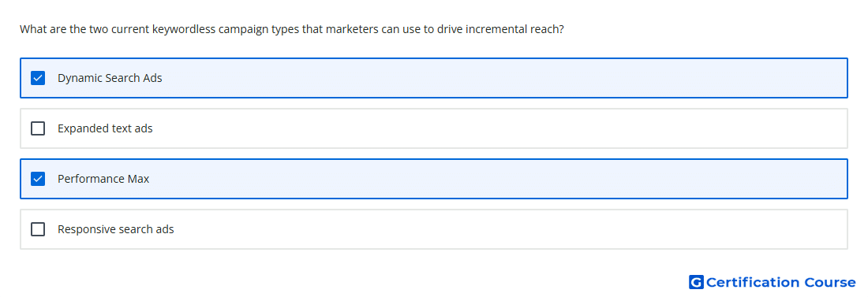Click empty area of Expanded text ads row
This screenshot has height=297, width=868.
498,128
